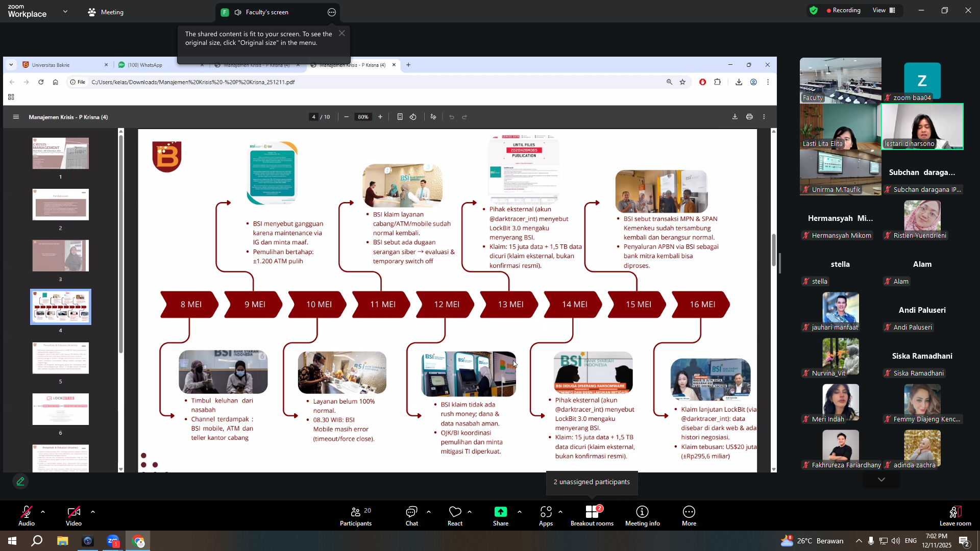
Task: Open File Explorer from taskbar
Action: click(x=62, y=541)
